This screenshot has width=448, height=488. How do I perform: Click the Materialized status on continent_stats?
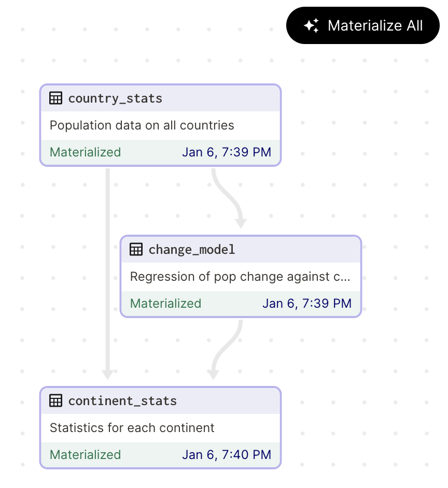click(85, 455)
